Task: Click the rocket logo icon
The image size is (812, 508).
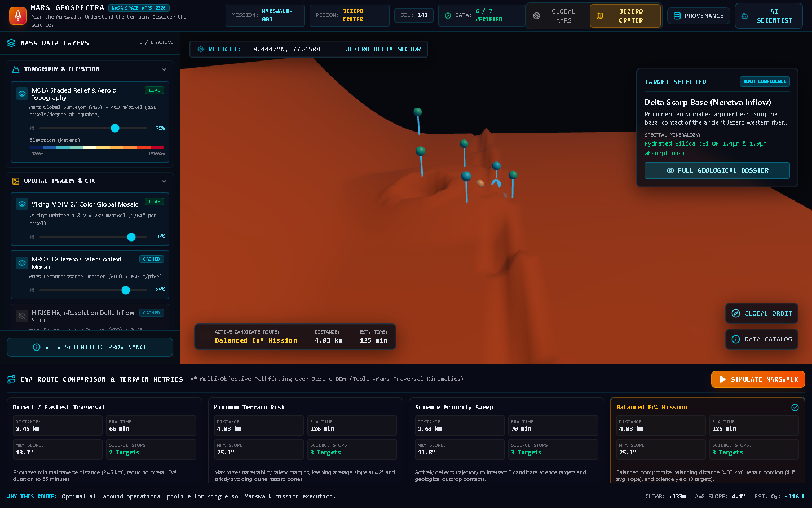Action: (x=17, y=16)
